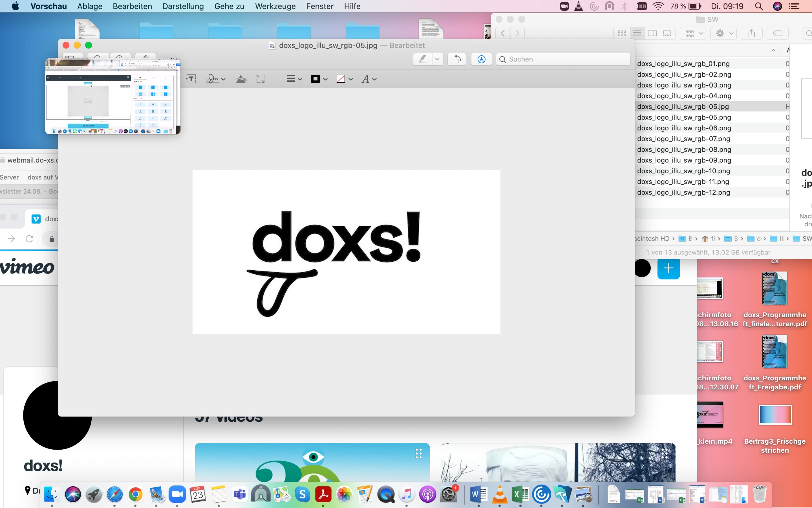Go forward in Finder SW window
The image size is (812, 508).
point(517,33)
